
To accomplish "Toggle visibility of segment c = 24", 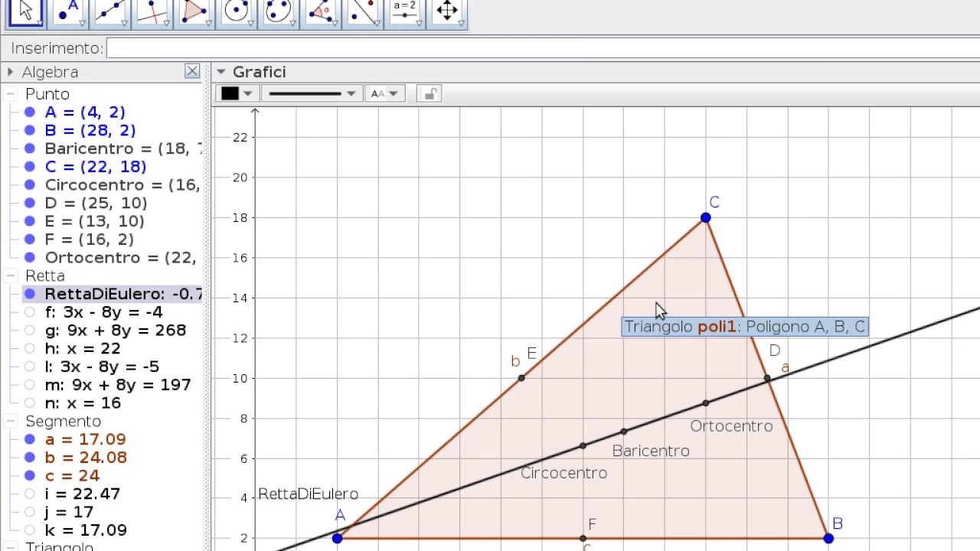I will pyautogui.click(x=30, y=476).
